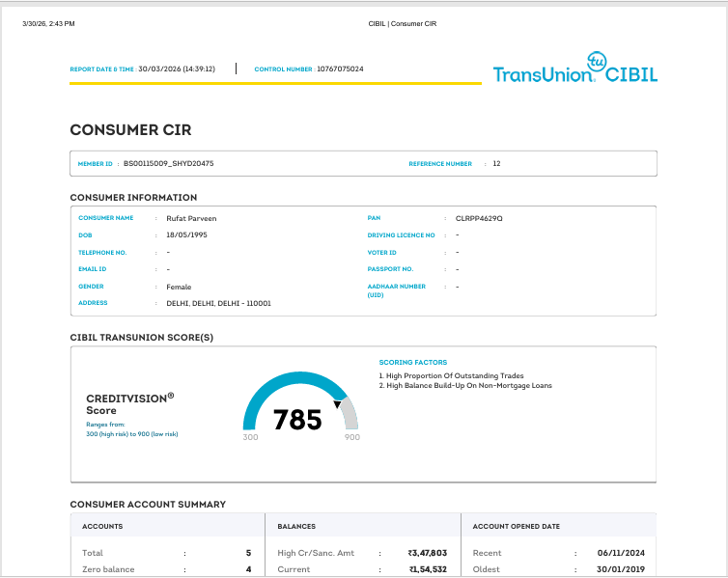Click the ACCOUNT OPENED DATE column header
728x578 pixels.
point(516,526)
